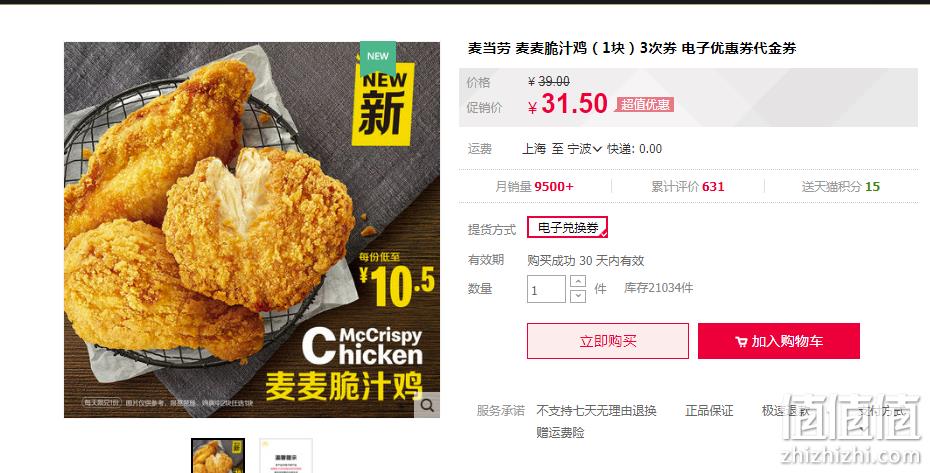Select the second notice thumbnail
This screenshot has height=473, width=930.
(x=286, y=456)
